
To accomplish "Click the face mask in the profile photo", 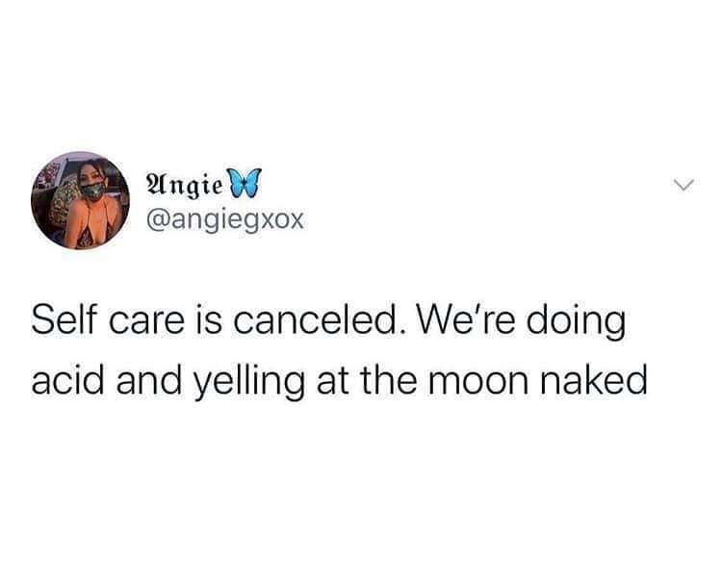I will tap(92, 192).
